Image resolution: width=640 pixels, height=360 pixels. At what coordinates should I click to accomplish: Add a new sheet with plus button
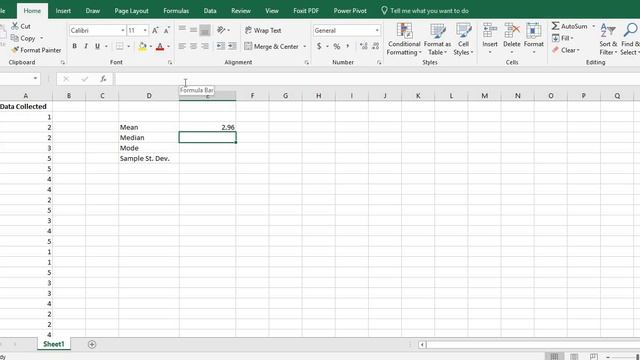[x=92, y=344]
